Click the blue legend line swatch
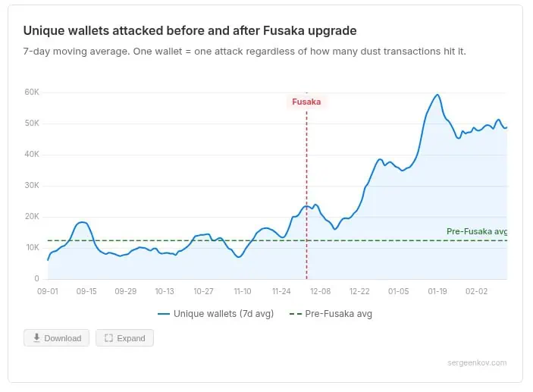Viewport: 533px width, 392px height. coord(164,313)
